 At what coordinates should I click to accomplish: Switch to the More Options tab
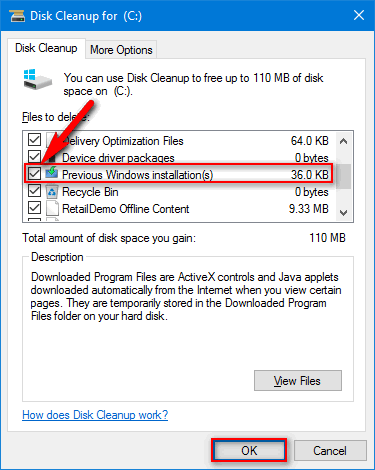(x=121, y=50)
